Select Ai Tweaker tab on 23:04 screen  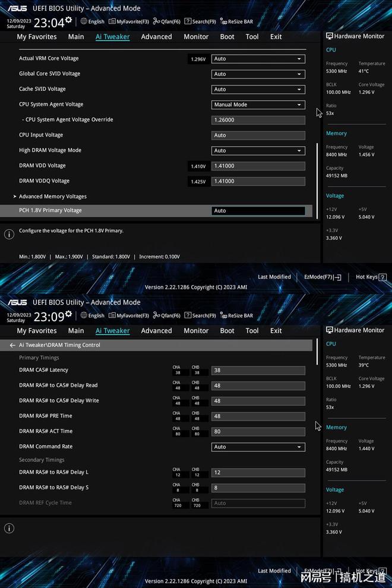pyautogui.click(x=112, y=37)
